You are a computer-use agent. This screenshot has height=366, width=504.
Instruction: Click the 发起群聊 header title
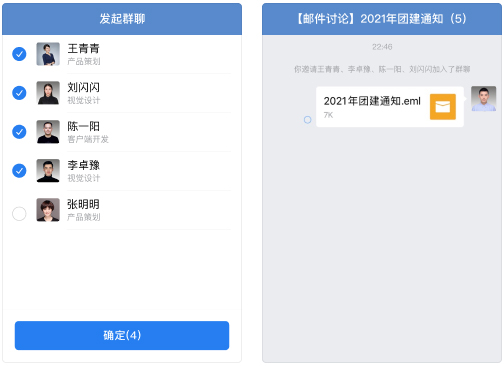coord(122,19)
